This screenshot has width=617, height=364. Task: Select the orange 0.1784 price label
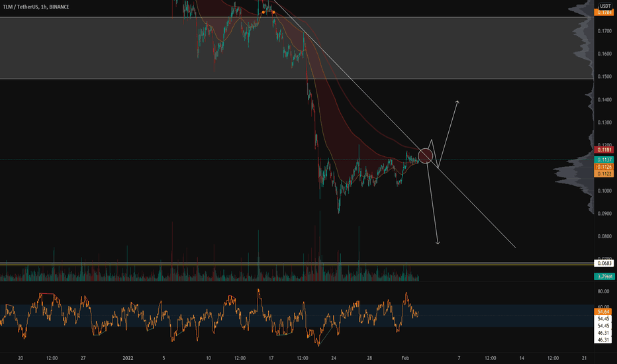click(604, 12)
